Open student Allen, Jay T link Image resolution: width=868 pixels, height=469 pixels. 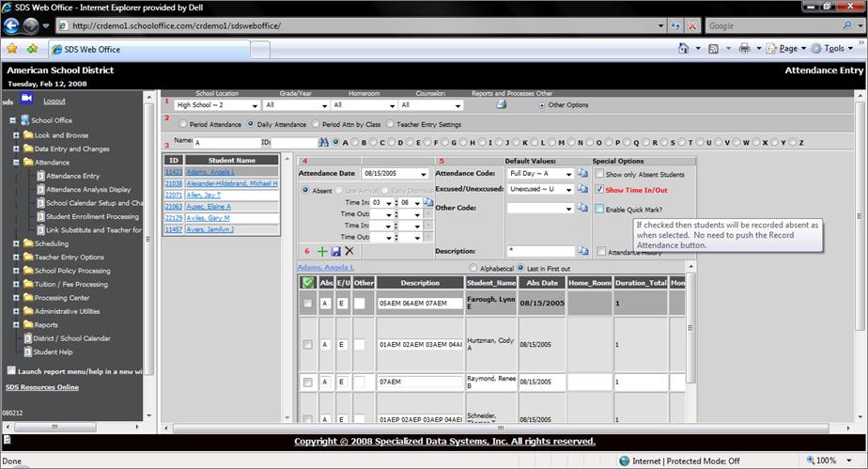(203, 195)
